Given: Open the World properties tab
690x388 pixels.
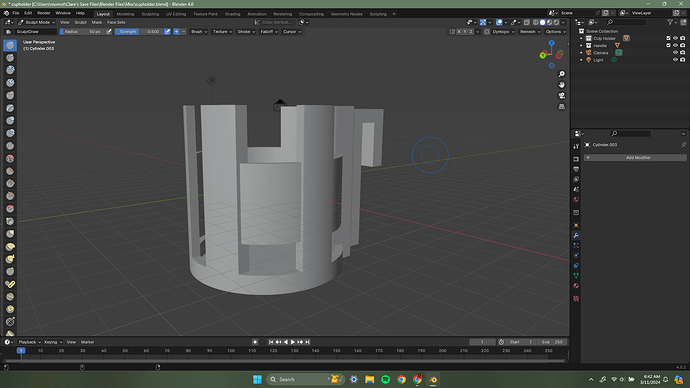Looking at the screenshot, I should point(576,199).
